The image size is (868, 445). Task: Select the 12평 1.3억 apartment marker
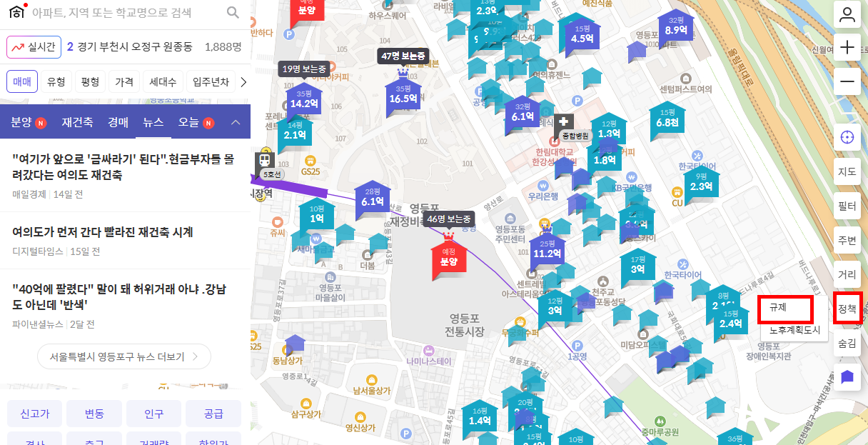pos(609,129)
